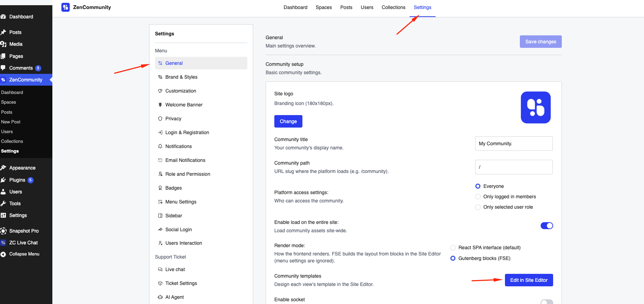Open Sidebar settings entry
The height and width of the screenshot is (304, 644).
click(201, 216)
